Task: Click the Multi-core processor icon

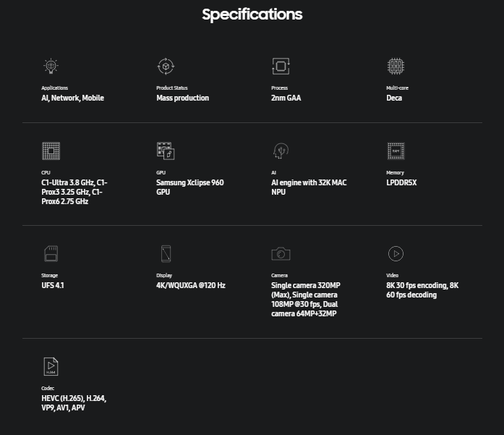Action: click(x=396, y=67)
